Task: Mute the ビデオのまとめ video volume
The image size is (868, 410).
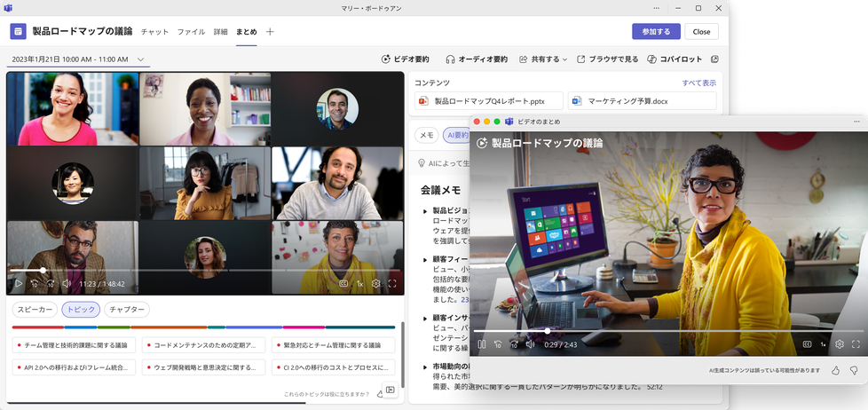Action: point(531,344)
